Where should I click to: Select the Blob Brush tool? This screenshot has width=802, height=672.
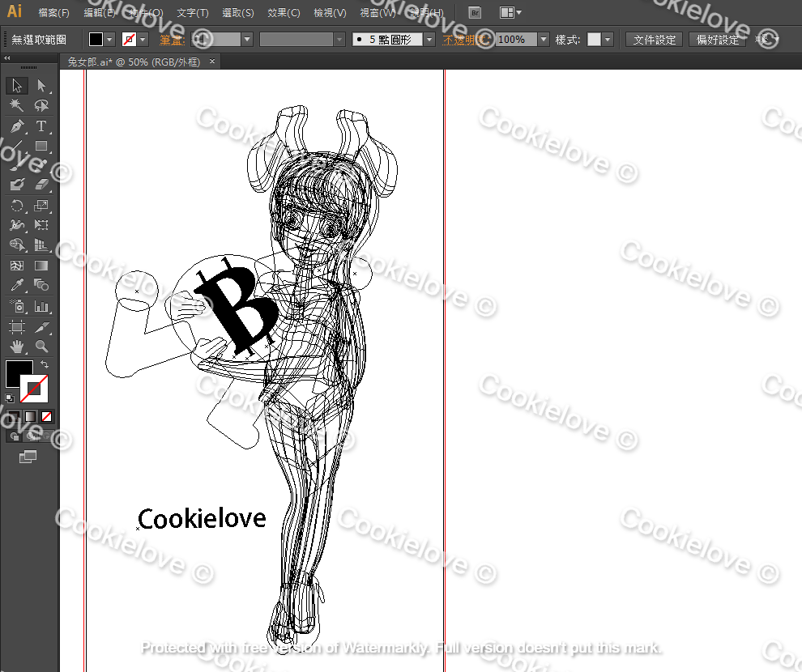point(17,184)
